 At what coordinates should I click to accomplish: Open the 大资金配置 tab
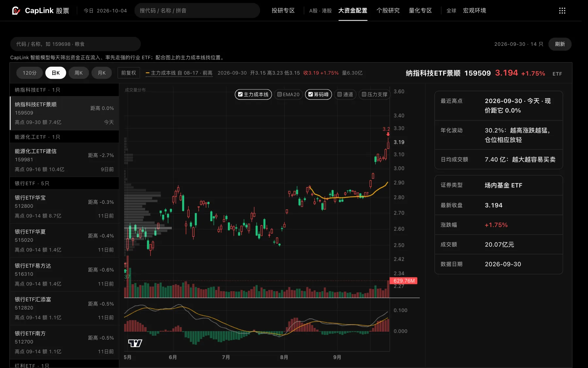pyautogui.click(x=353, y=10)
